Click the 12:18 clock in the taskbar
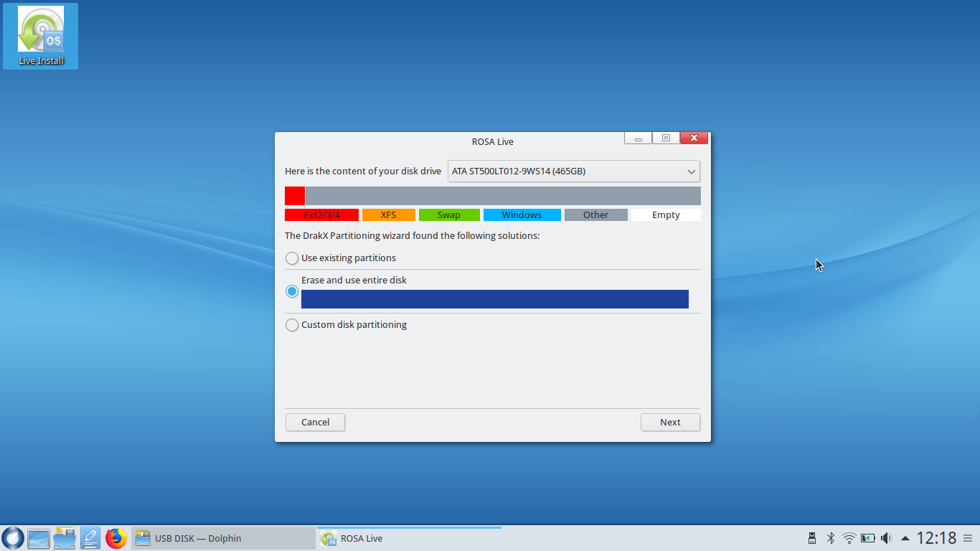 point(936,538)
